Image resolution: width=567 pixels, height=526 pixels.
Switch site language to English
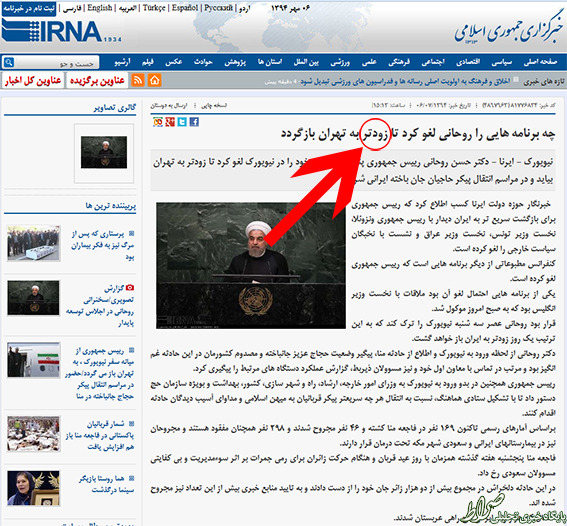tap(100, 8)
